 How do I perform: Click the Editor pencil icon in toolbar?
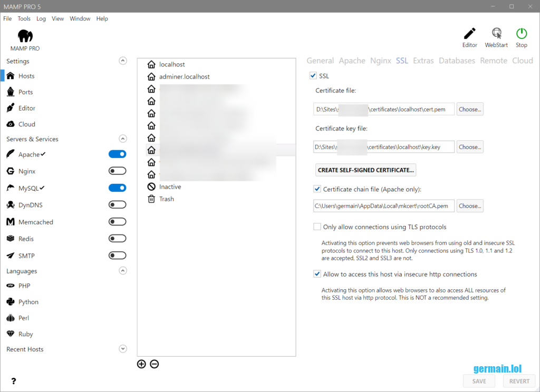(469, 34)
